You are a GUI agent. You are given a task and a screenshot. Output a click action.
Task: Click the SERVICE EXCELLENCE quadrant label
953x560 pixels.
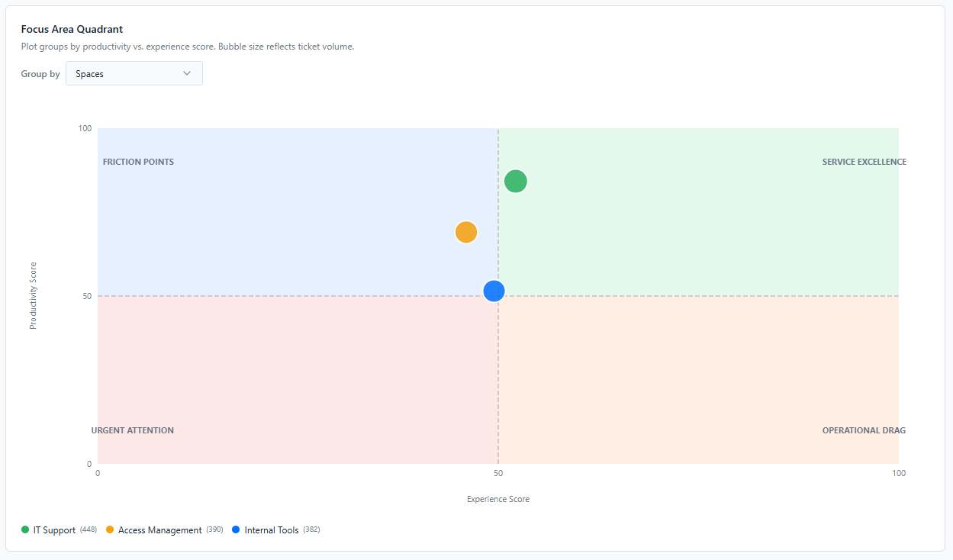[864, 162]
